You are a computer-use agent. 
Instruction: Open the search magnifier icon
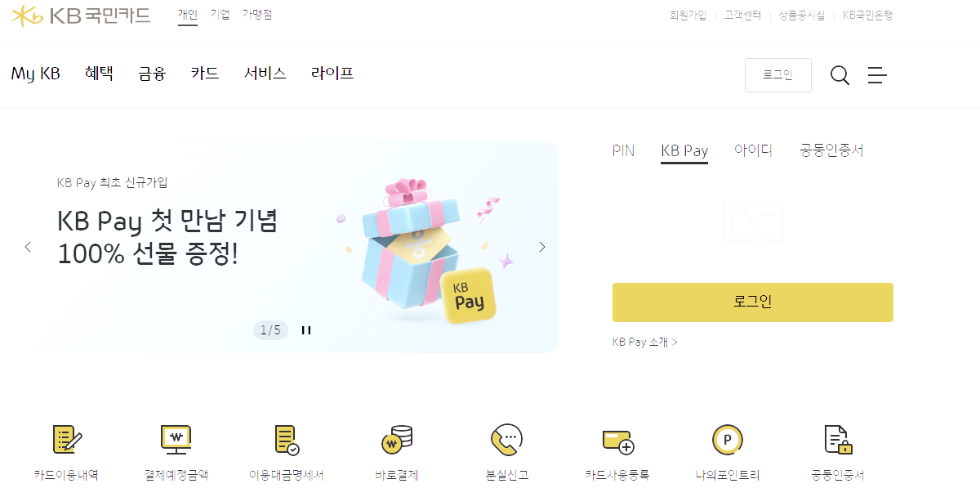[x=840, y=75]
